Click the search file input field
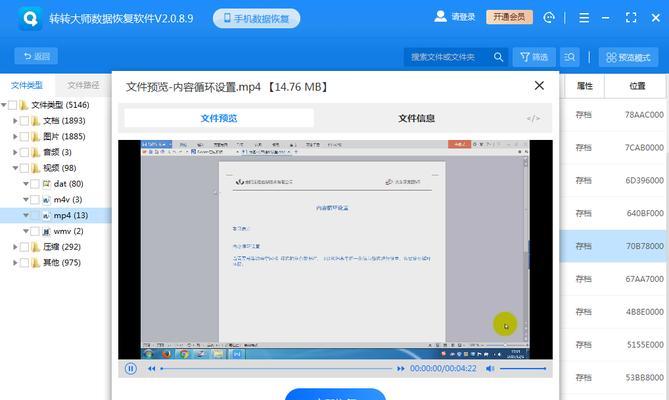The image size is (669, 400). point(446,57)
